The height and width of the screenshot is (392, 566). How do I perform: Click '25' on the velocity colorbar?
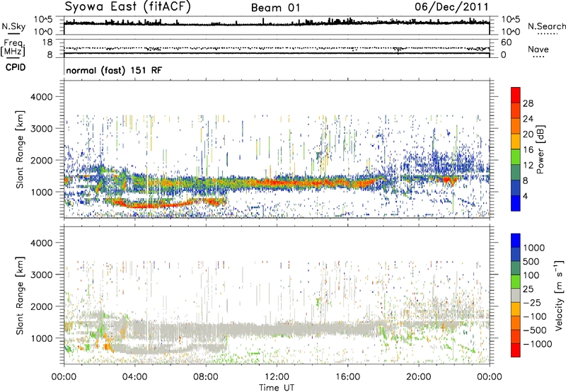529,289
